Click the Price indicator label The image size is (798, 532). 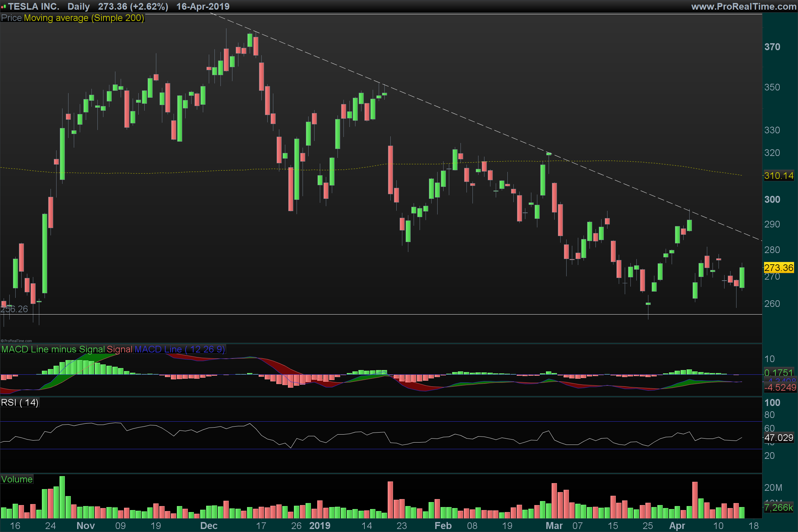pos(11,18)
